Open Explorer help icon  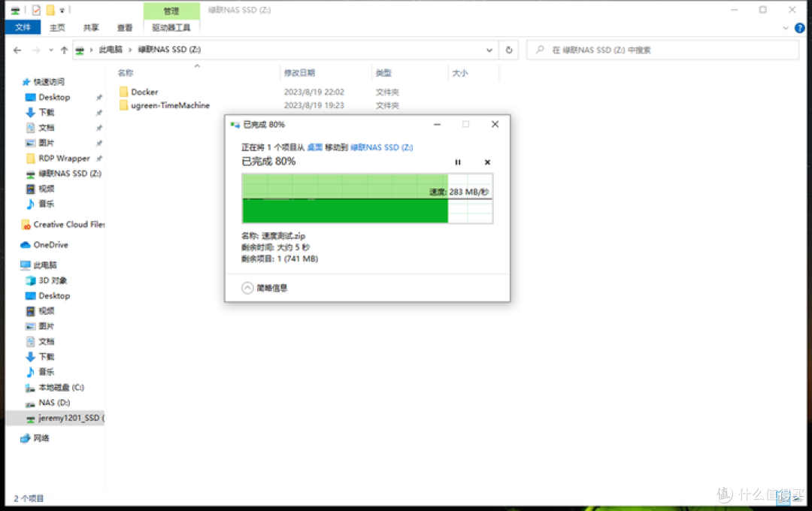799,28
